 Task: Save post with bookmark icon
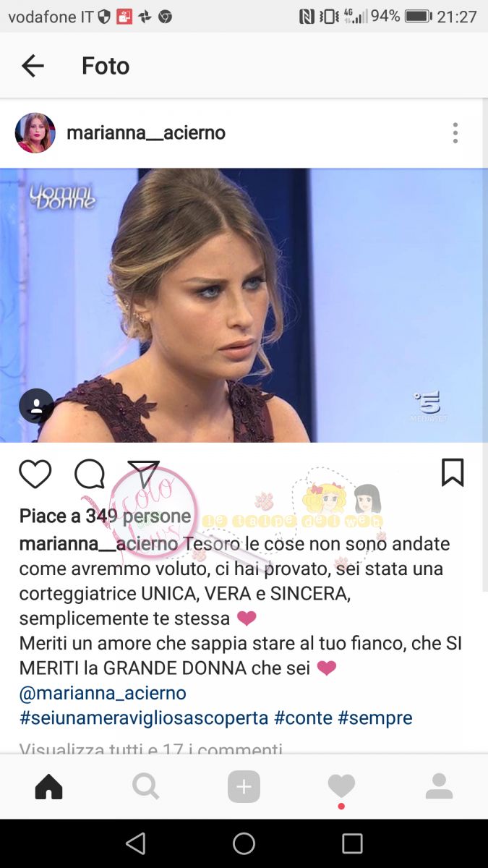[x=453, y=472]
